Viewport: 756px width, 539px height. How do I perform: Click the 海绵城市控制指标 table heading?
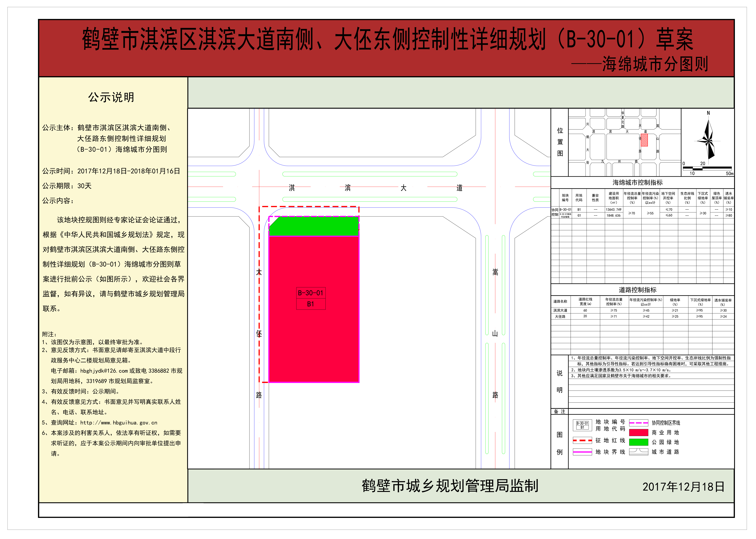coord(638,182)
